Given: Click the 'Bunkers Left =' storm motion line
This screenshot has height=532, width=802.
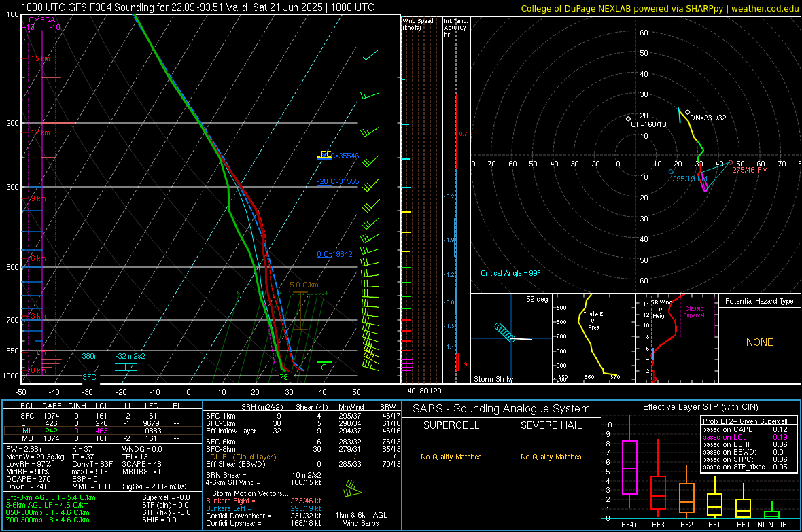Looking at the screenshot, I should point(264,508).
